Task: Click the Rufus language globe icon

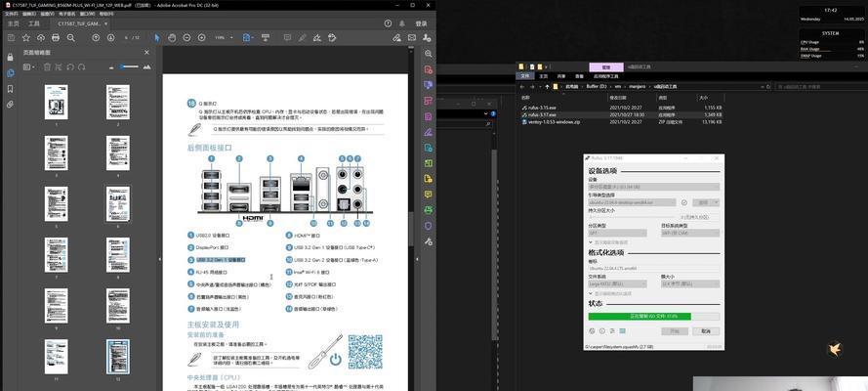Action: pos(592,330)
